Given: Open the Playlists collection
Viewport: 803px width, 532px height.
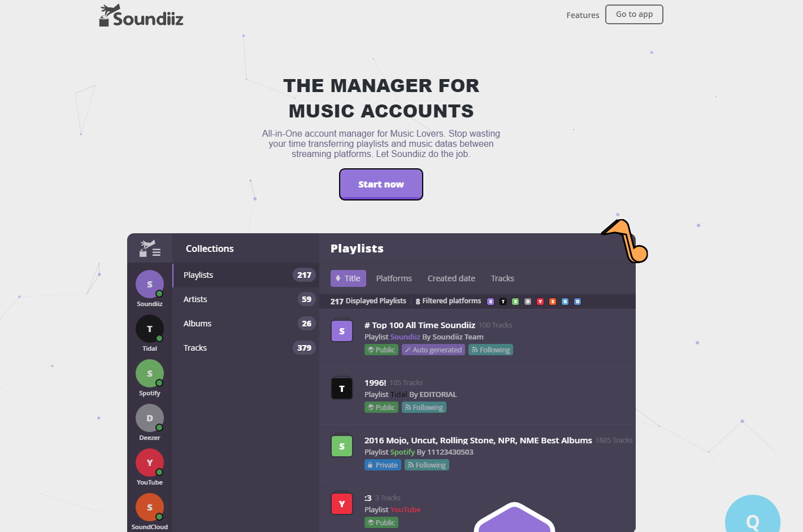Looking at the screenshot, I should [246, 275].
